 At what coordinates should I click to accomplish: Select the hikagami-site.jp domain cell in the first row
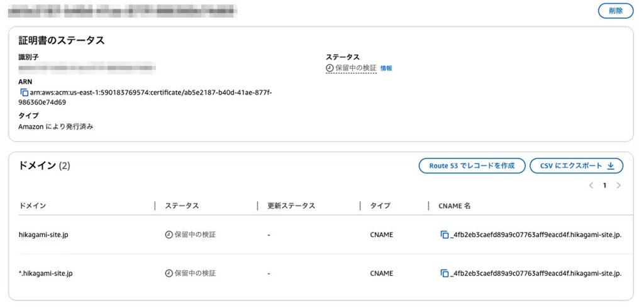click(43, 234)
